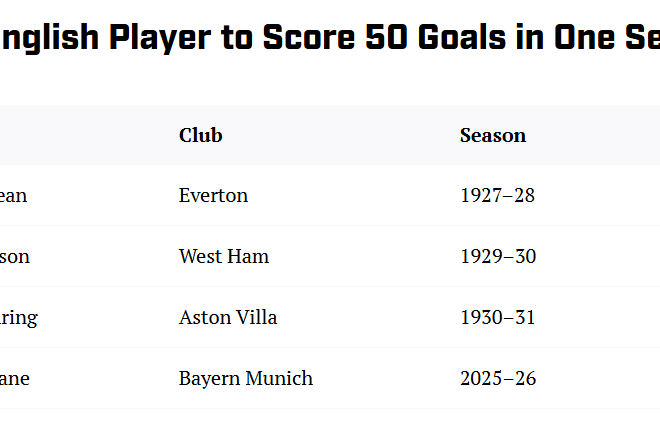This screenshot has width=660, height=422.
Task: Click the 2025–26 season cell
Action: coord(497,378)
